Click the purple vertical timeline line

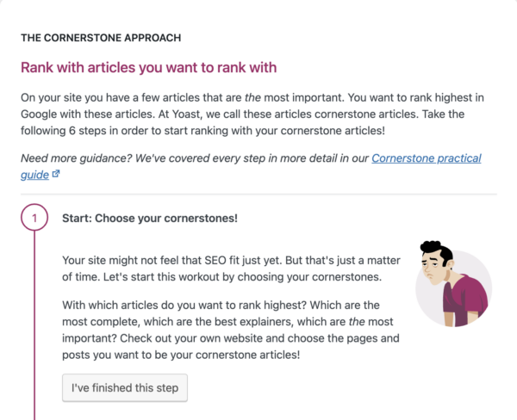tap(34, 327)
